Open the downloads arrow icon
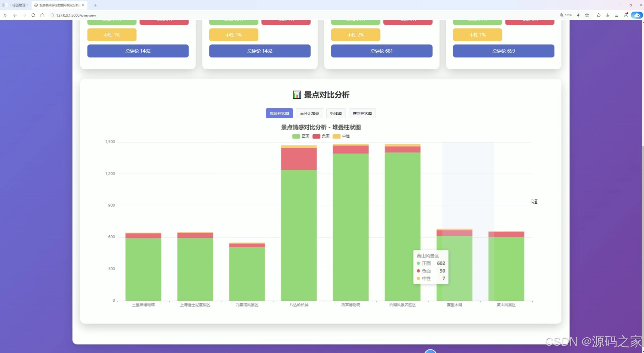 [x=607, y=15]
